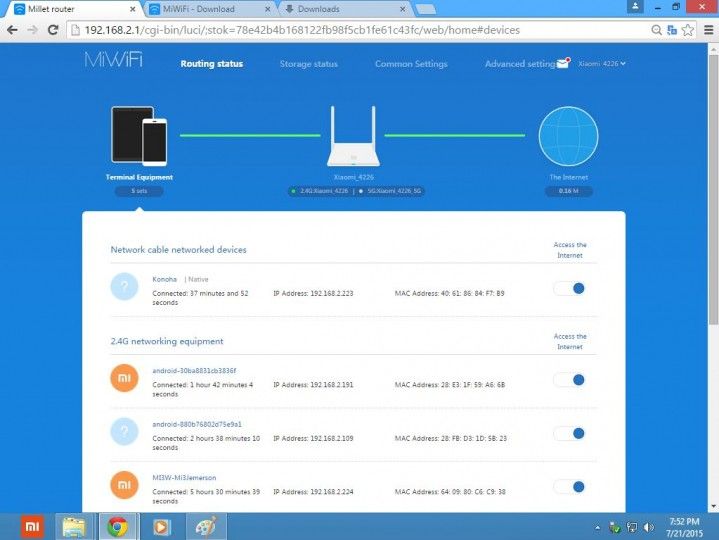Toggle internet access for MI3W-Mi3Jemerson
This screenshot has width=719, height=540.
[x=569, y=487]
